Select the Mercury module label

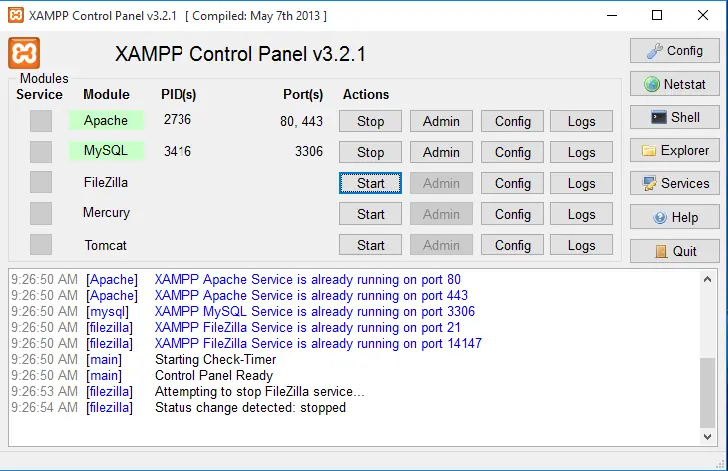pos(106,213)
